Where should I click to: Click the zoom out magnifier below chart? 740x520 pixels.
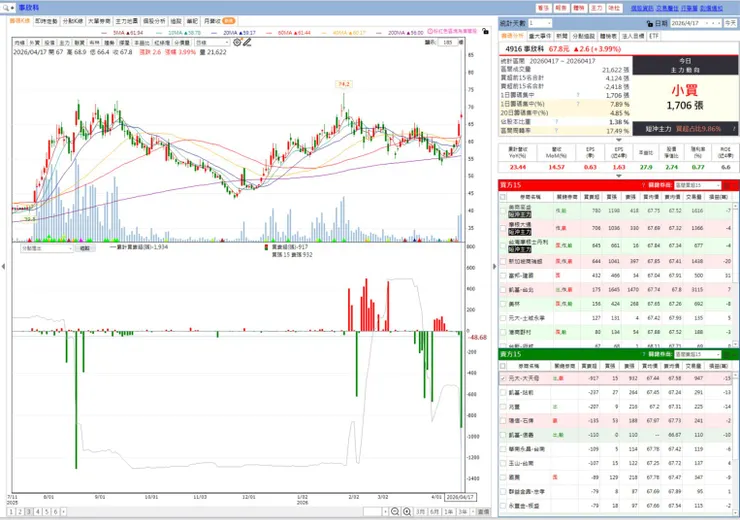395,512
